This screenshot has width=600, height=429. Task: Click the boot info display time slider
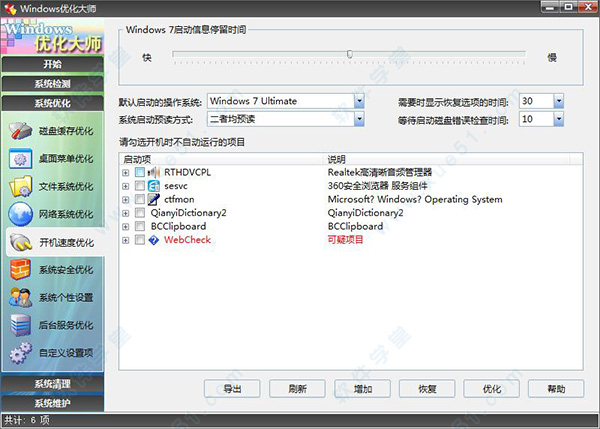click(349, 55)
